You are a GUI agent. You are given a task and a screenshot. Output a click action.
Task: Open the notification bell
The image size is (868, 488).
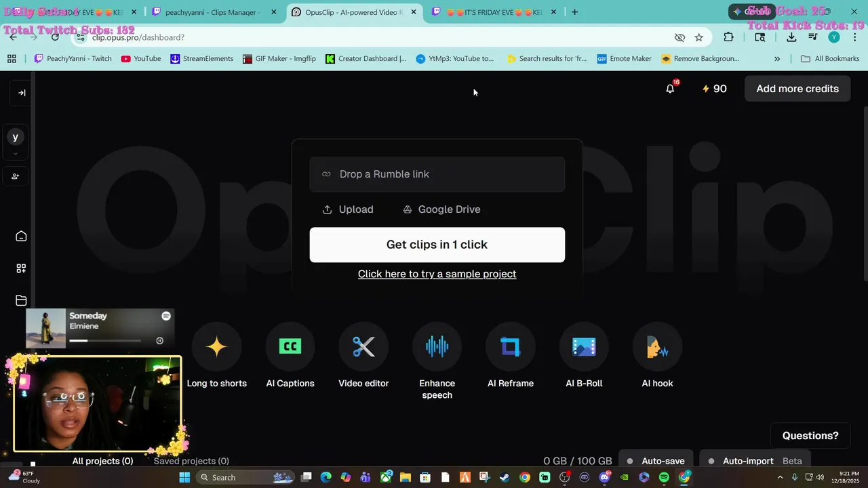[x=670, y=89]
